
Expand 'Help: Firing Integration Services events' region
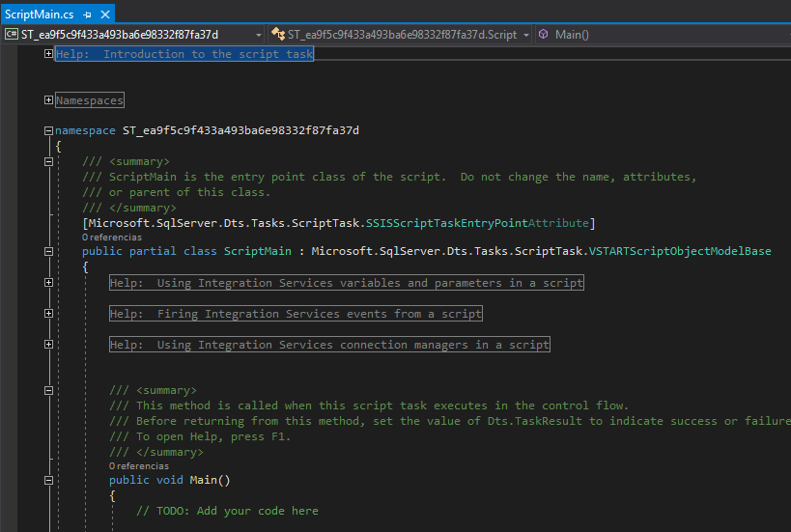[48, 313]
